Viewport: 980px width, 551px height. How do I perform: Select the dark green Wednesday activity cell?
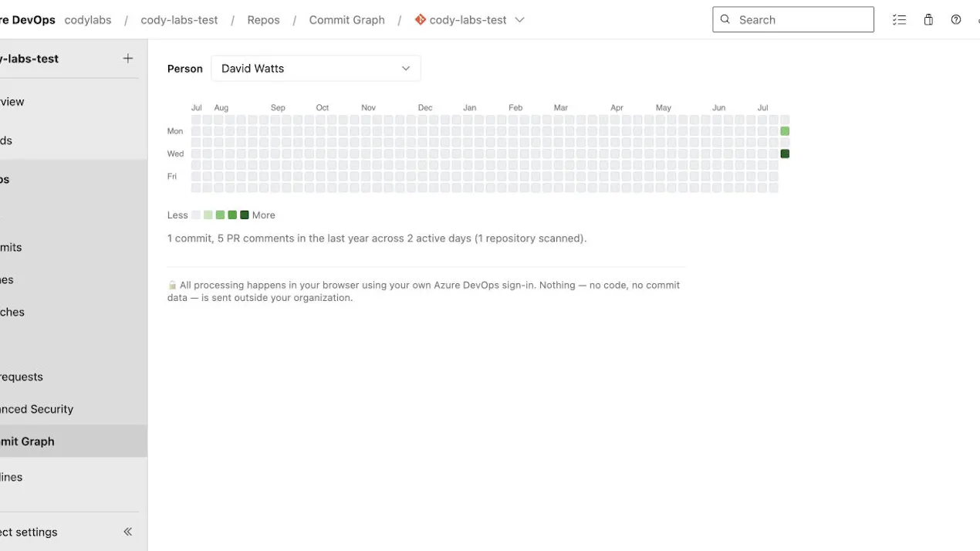pos(785,154)
